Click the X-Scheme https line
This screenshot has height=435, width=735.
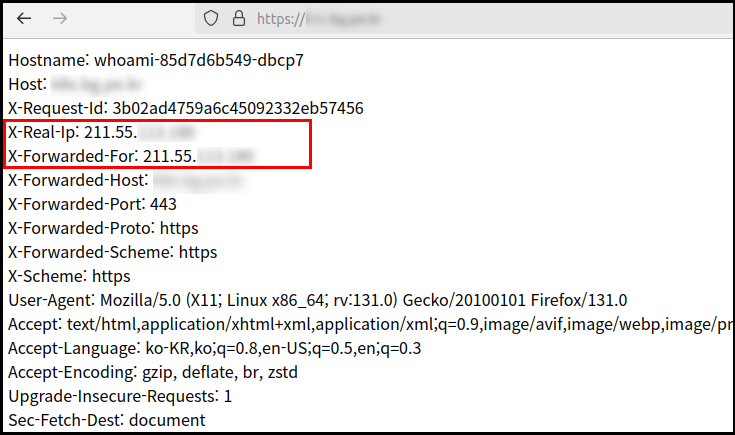[x=69, y=276]
